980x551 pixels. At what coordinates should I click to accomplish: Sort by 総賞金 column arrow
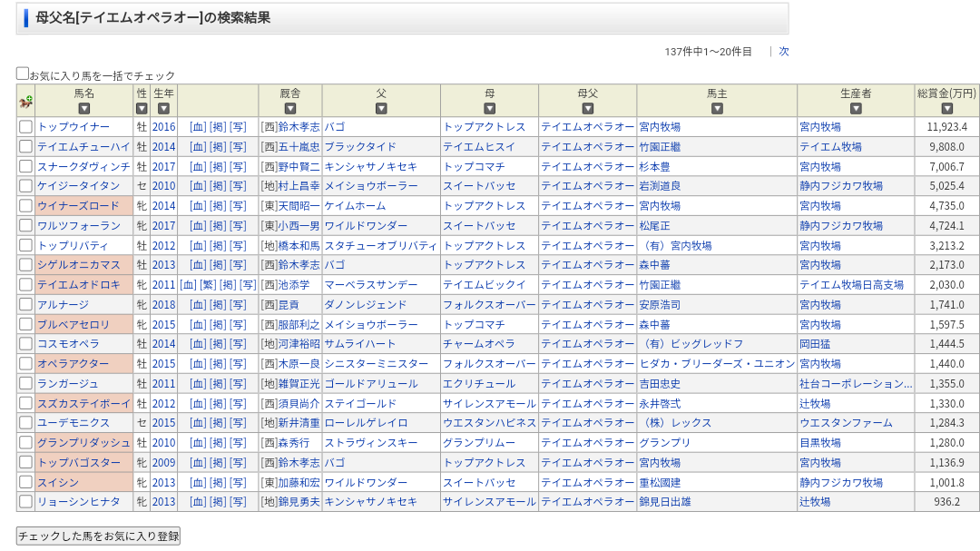coord(946,109)
